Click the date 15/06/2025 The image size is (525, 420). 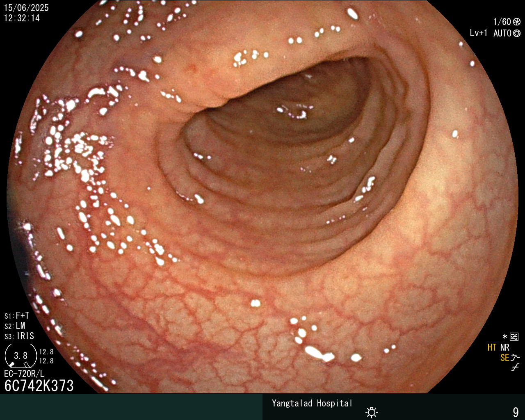click(x=26, y=8)
